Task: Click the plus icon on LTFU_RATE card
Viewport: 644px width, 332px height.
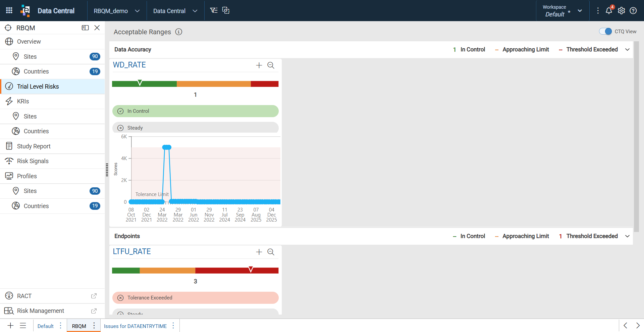Action: click(259, 252)
